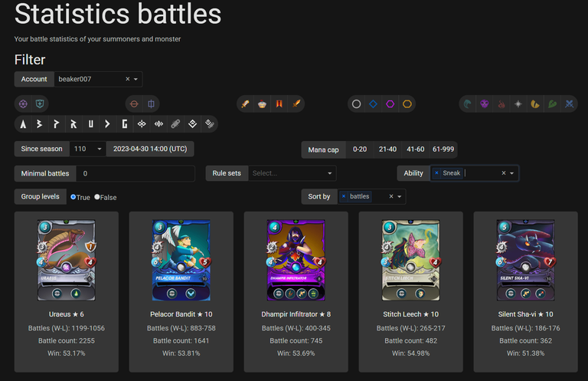Screen dimensions: 588x381
Task: Expand the Sort by dropdown arrow
Action: 400,197
